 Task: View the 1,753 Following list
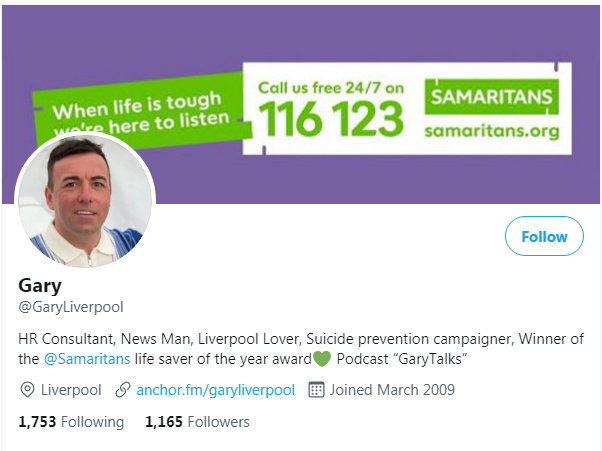tap(71, 422)
